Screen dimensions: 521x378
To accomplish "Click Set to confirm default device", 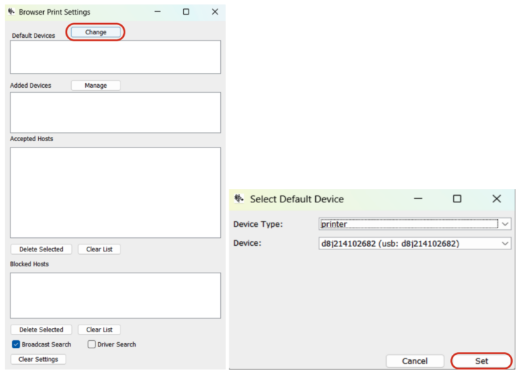I will click(x=481, y=361).
